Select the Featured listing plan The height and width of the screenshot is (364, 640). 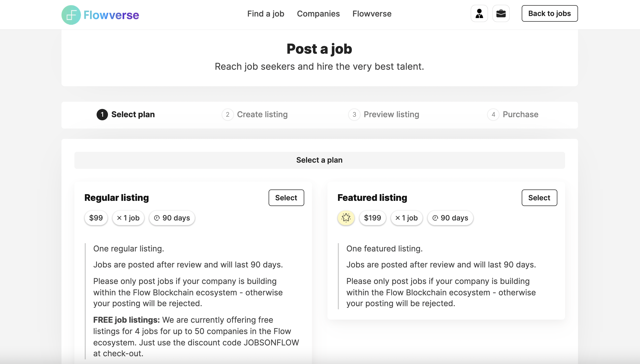[539, 198]
